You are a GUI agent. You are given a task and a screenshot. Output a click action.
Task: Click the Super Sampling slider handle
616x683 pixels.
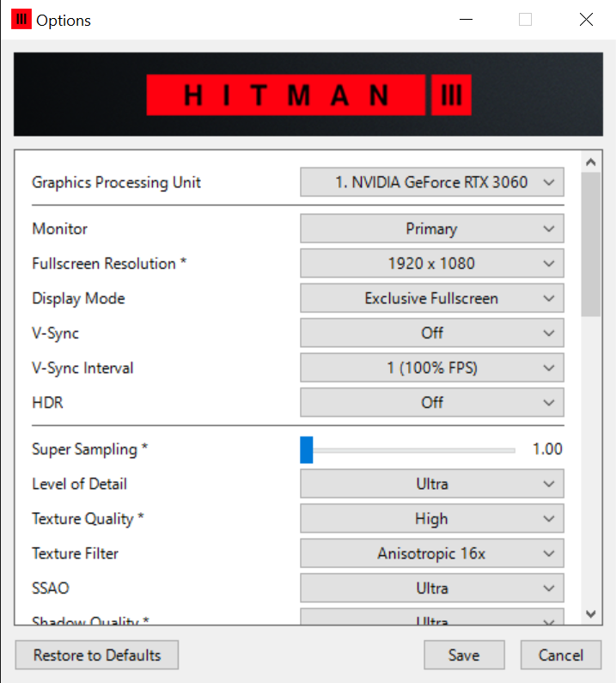307,449
